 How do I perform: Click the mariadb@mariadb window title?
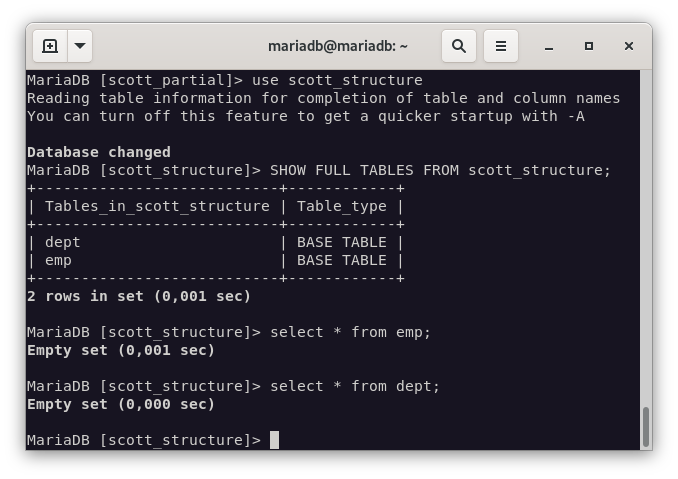(x=338, y=46)
